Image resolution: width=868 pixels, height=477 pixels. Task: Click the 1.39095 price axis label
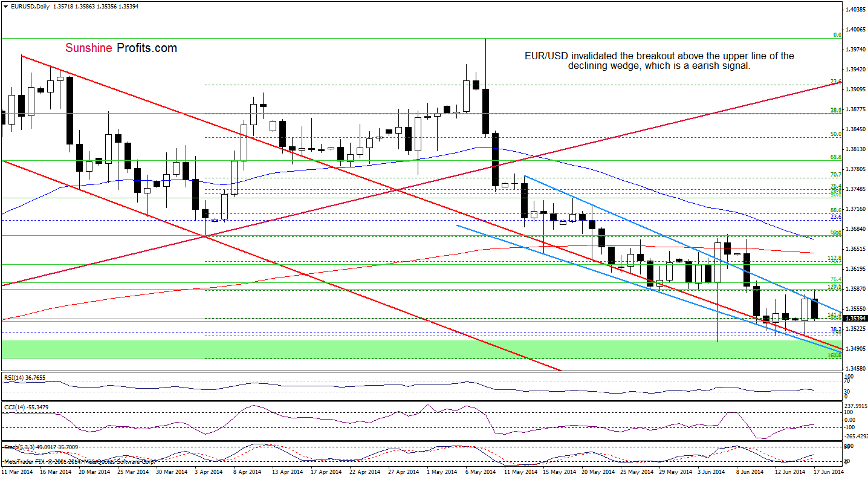tap(856, 89)
